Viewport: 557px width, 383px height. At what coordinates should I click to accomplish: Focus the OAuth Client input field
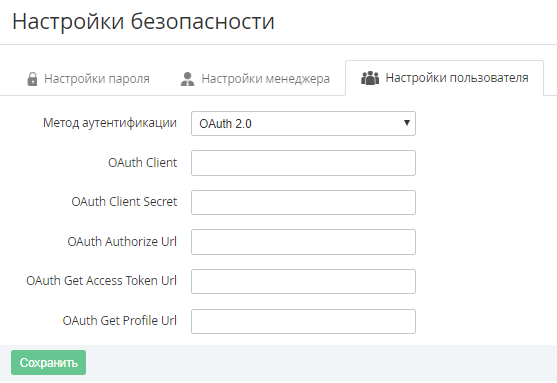click(303, 163)
